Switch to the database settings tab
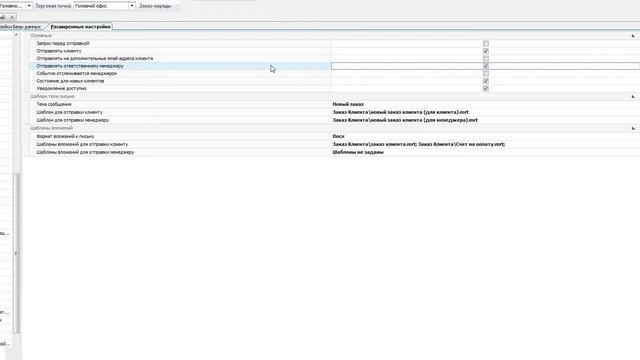The height and width of the screenshot is (360, 640). [21, 27]
